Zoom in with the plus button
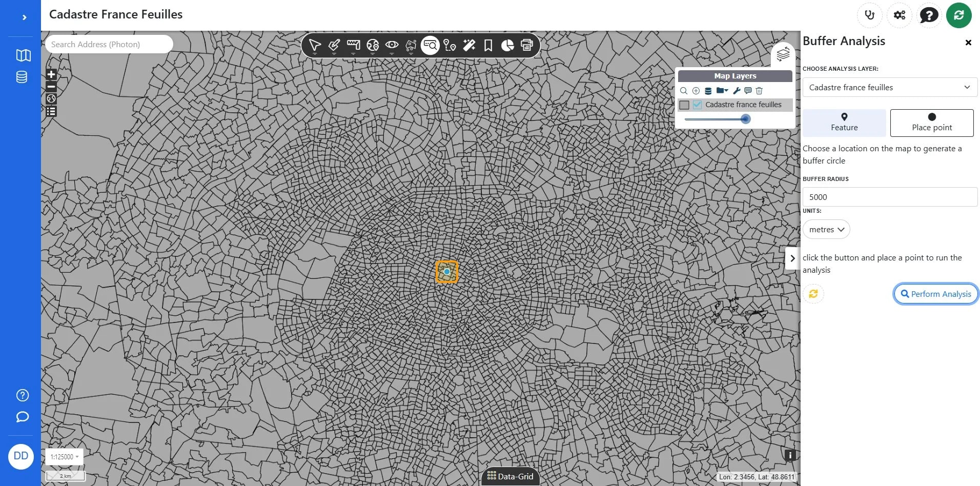The width and height of the screenshot is (980, 486). point(51,74)
